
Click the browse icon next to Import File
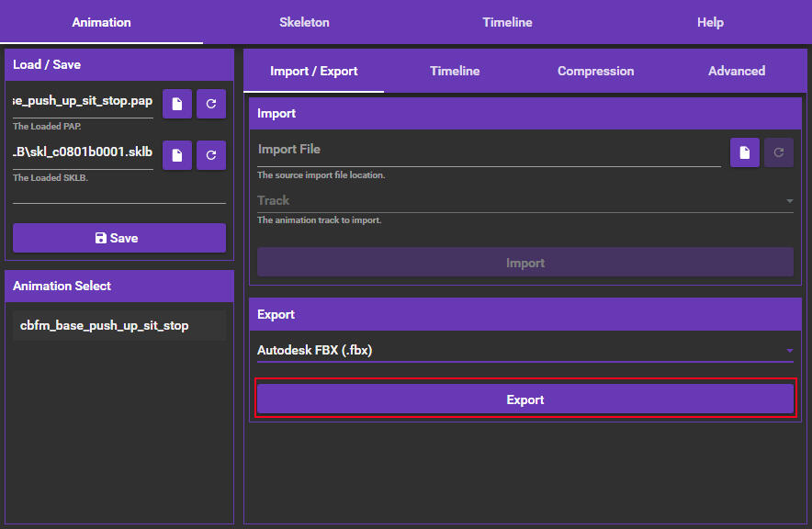pos(745,152)
